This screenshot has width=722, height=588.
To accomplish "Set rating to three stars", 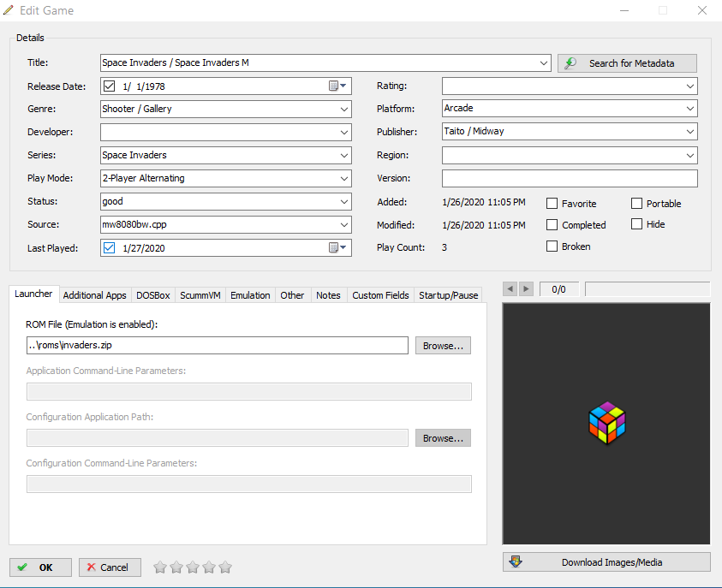I will (x=193, y=567).
